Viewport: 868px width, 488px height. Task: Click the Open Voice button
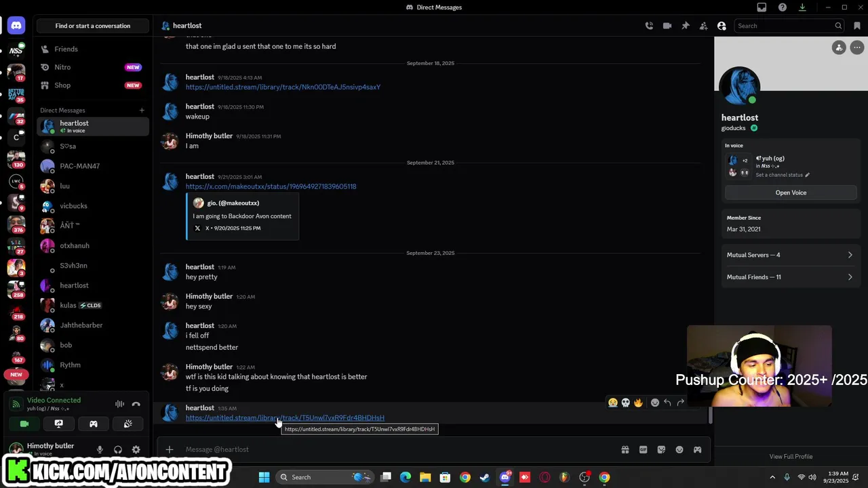pyautogui.click(x=791, y=192)
